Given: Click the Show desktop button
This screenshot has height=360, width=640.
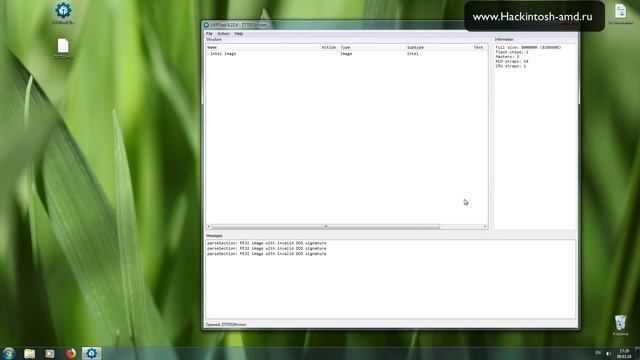Looking at the screenshot, I should 638,353.
